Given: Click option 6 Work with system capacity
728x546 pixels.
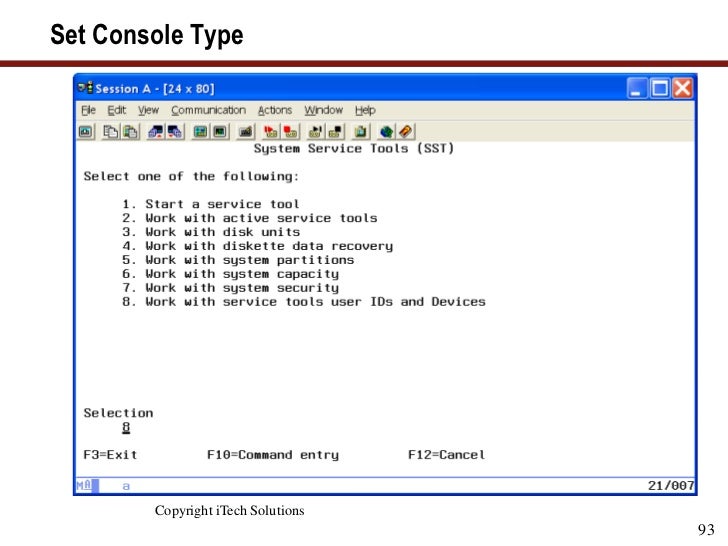Looking at the screenshot, I should [x=231, y=274].
